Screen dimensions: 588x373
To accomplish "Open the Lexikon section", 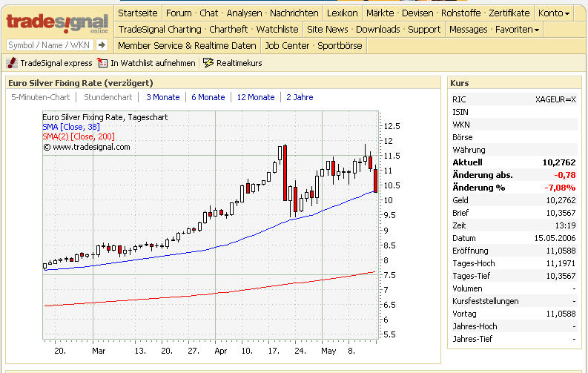I will tap(342, 13).
